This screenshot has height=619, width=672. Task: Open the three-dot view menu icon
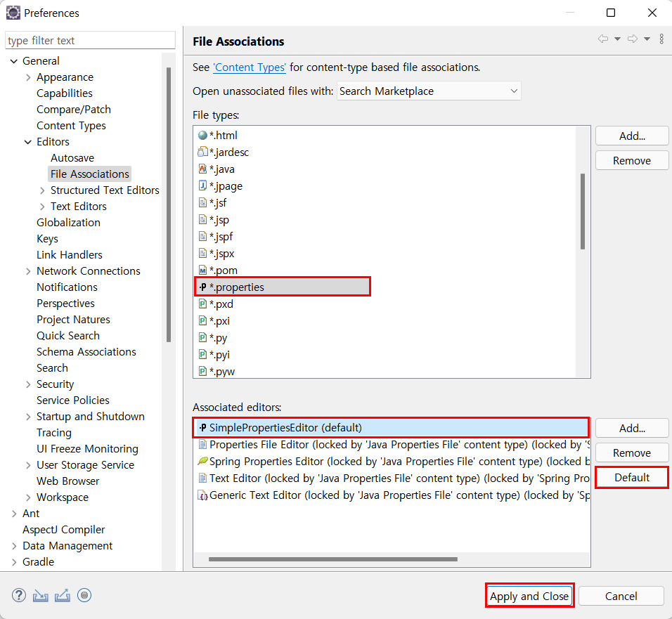click(x=661, y=39)
